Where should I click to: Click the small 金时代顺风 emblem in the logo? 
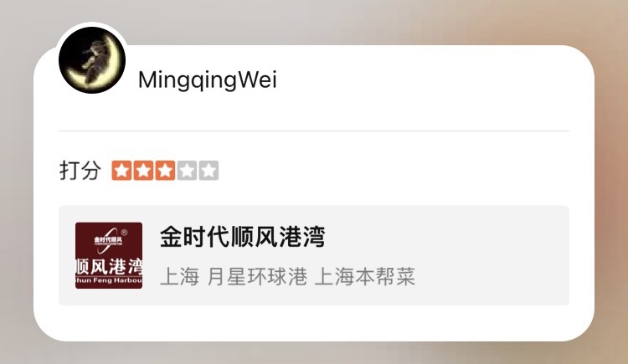tap(108, 239)
